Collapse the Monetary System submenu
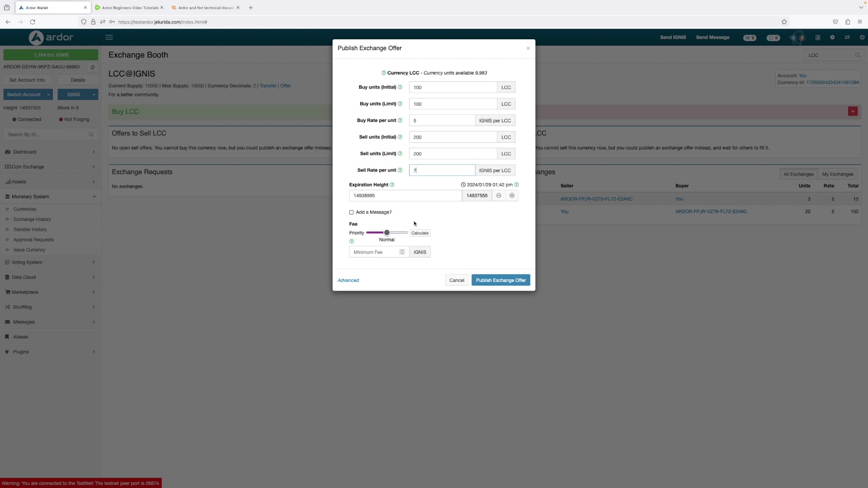Viewport: 868px width, 488px height. click(94, 197)
